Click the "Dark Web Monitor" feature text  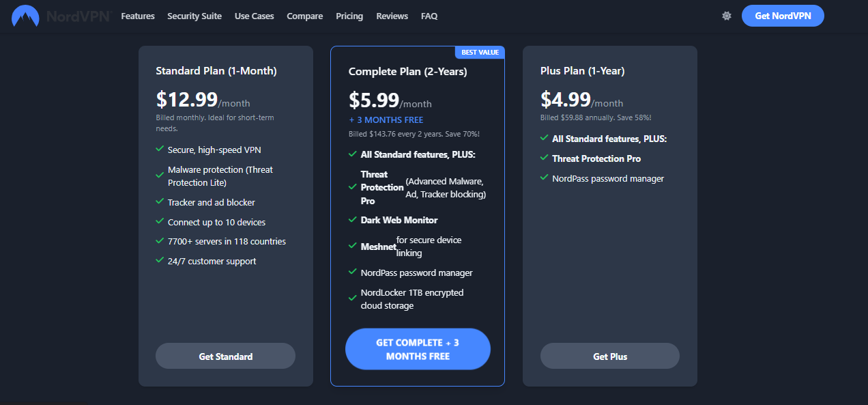point(399,220)
